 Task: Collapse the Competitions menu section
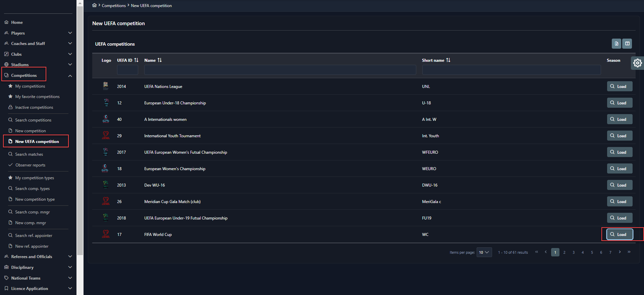click(x=70, y=76)
